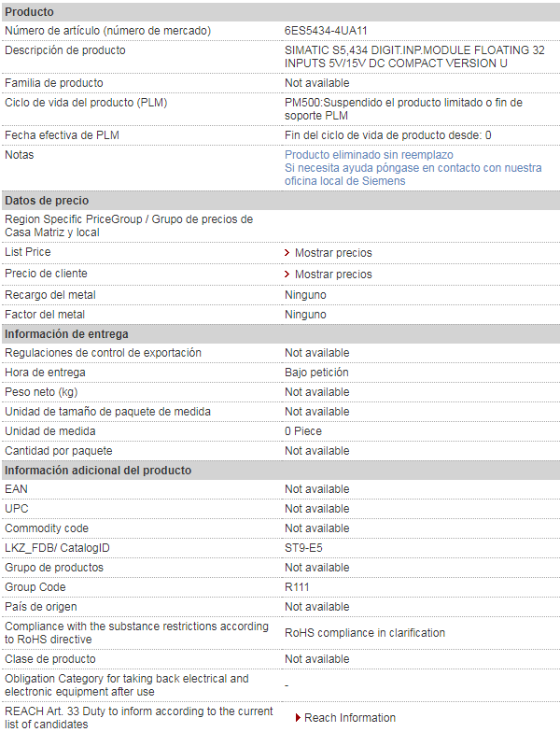This screenshot has width=560, height=732.
Task: Select the Datos de precio section header
Action: click(x=280, y=200)
